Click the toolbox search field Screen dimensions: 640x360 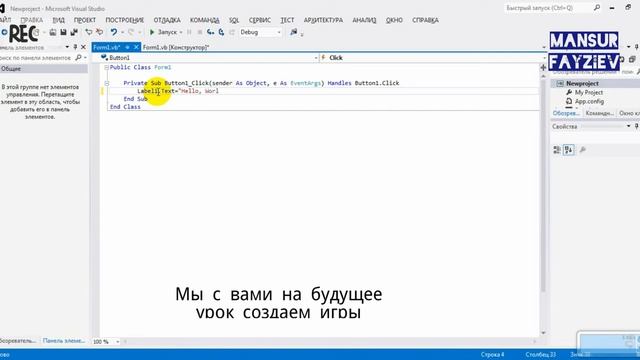tap(37, 58)
